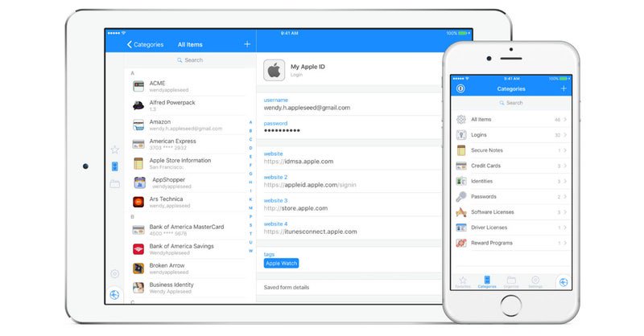644x336 pixels.
Task: Click iPhone battery indicator in status bar
Action: coord(563,78)
